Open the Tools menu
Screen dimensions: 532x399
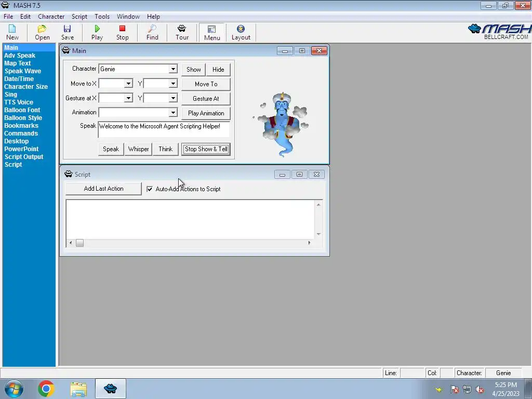pos(102,16)
